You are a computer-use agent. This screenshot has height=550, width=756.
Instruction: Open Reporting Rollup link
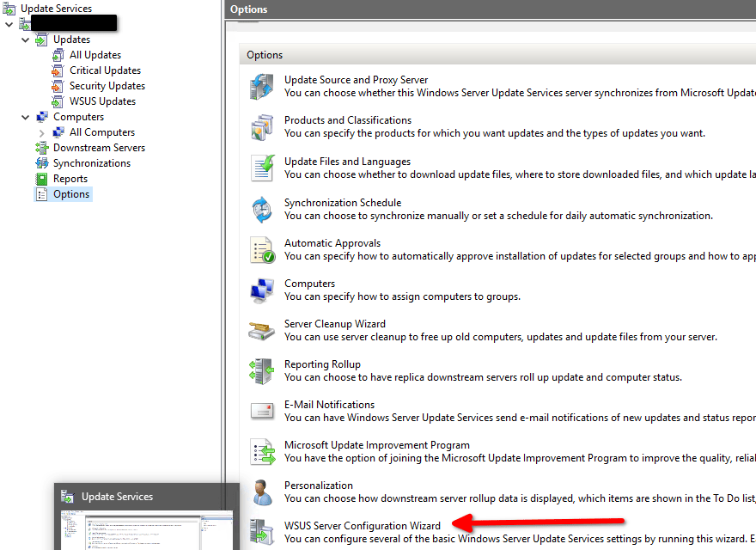tap(322, 364)
